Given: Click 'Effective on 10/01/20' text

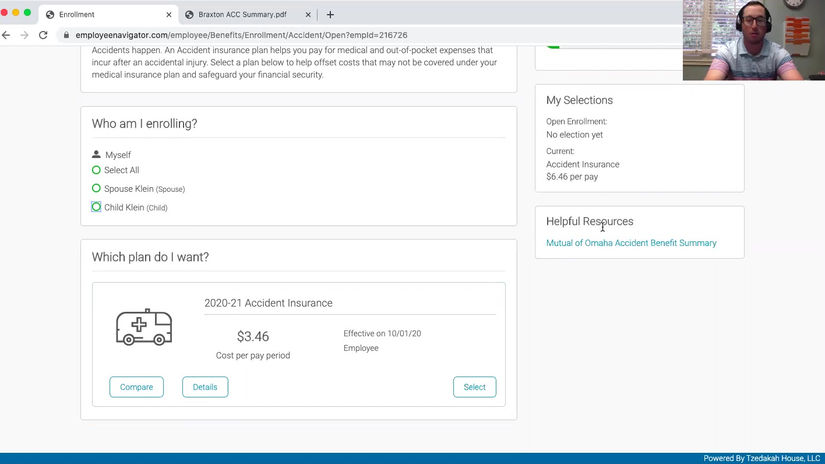Looking at the screenshot, I should (382, 334).
